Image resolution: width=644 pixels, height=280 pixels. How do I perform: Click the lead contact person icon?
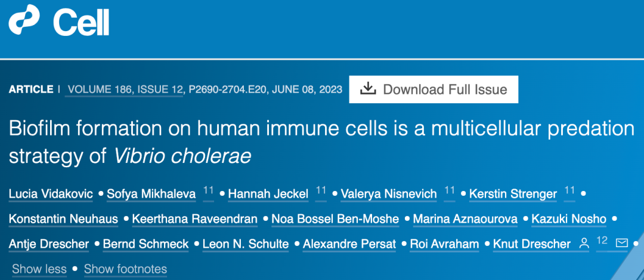tap(584, 244)
